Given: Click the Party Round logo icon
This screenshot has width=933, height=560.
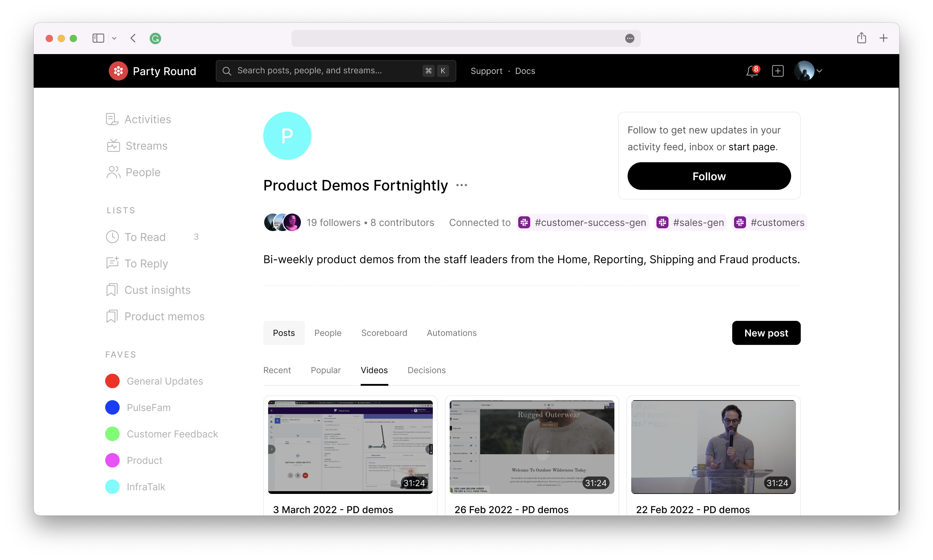Looking at the screenshot, I should point(118,71).
